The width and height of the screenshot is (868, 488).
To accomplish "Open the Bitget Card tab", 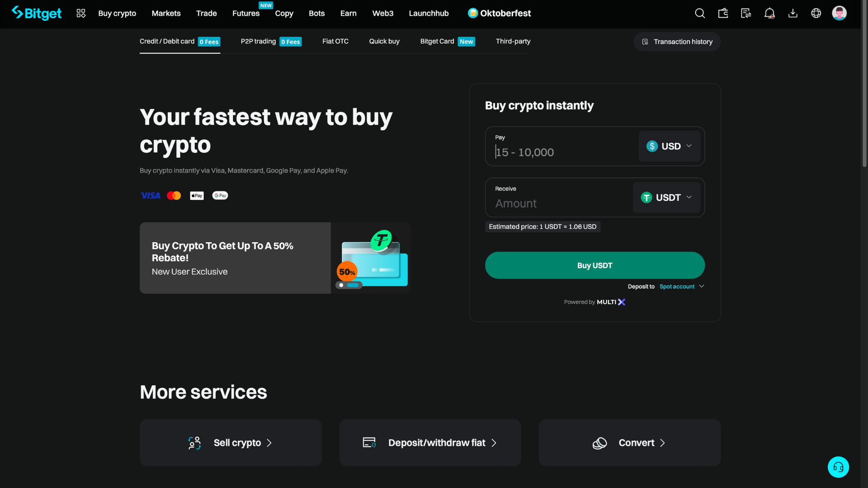I will coord(437,41).
